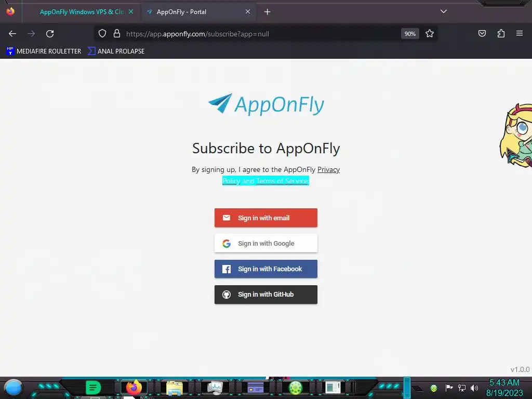Click Sign in with Google button

point(266,243)
